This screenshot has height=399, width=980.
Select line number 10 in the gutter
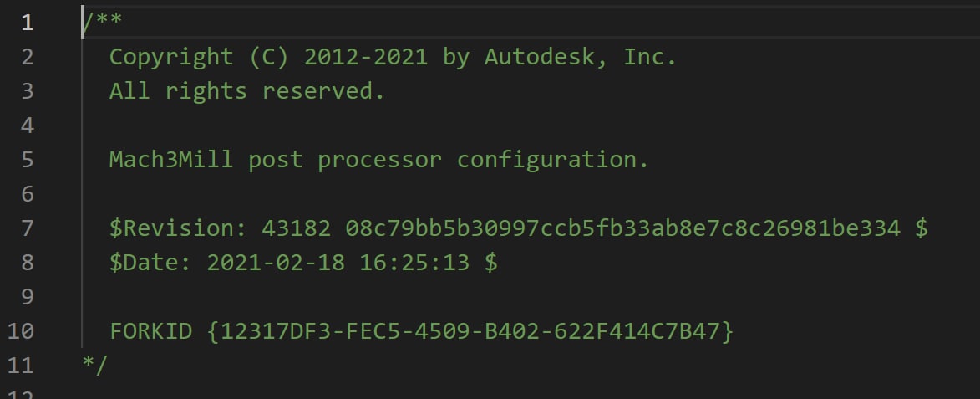point(20,331)
